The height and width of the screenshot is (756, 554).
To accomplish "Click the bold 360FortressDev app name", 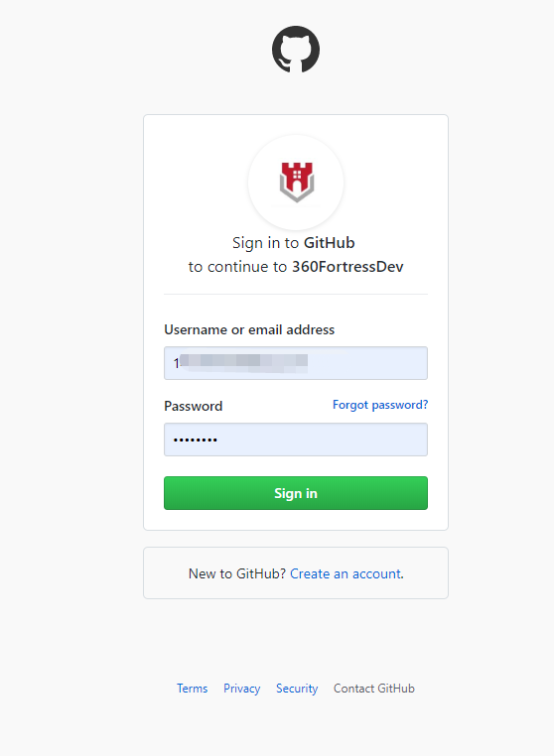I will point(347,267).
